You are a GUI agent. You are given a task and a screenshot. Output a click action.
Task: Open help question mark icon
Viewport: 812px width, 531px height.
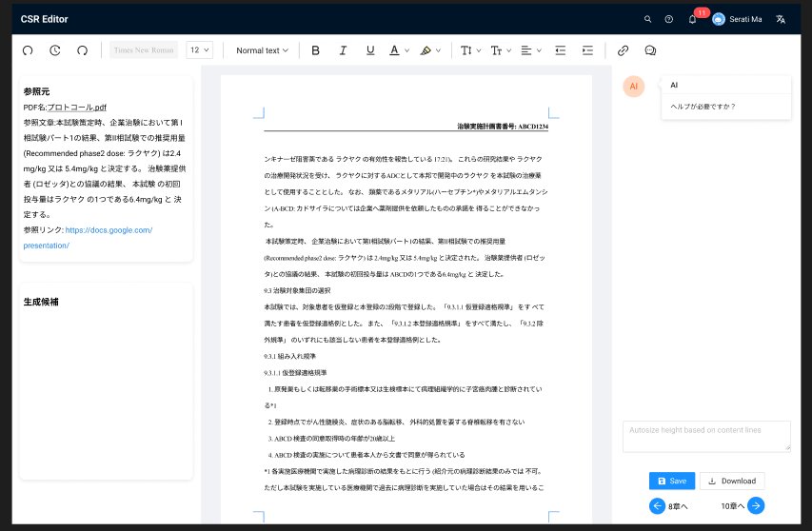pos(669,19)
